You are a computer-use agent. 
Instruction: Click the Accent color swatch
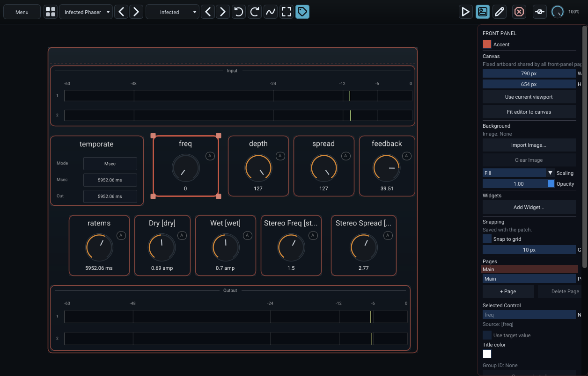pos(487,44)
